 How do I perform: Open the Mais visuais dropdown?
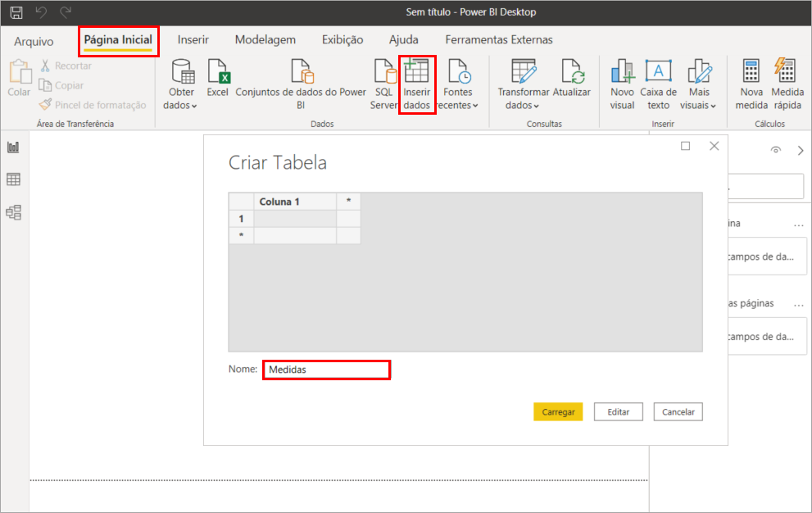pos(699,84)
